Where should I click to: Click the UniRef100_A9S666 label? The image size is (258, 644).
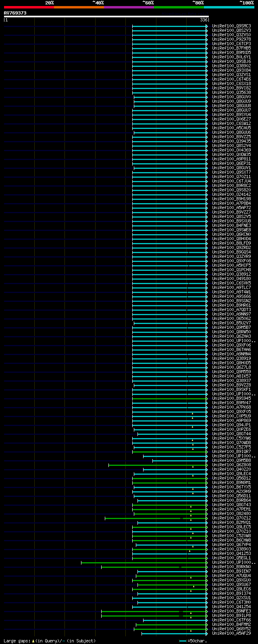[x=231, y=297]
